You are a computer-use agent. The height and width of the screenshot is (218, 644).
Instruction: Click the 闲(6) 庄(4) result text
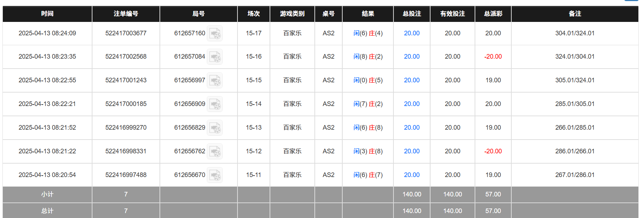367,34
